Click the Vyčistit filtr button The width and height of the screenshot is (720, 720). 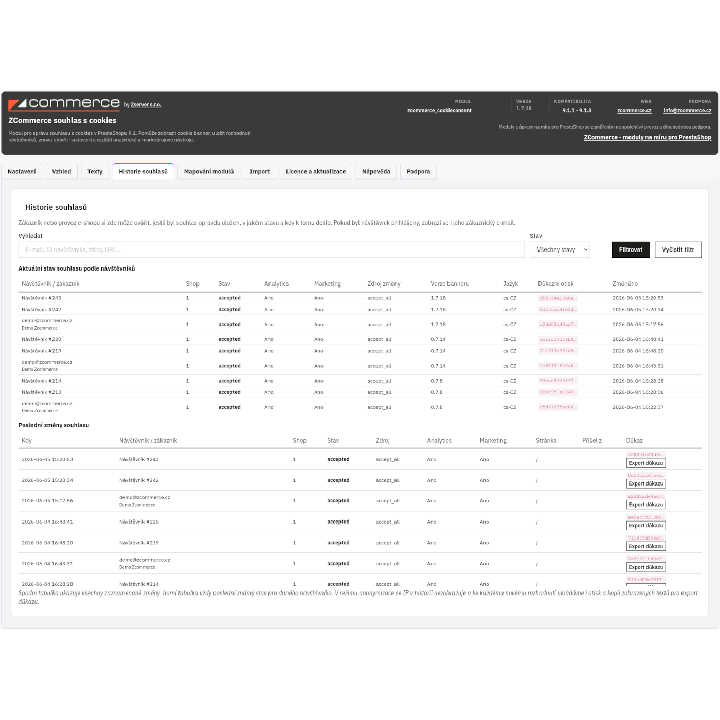coord(678,249)
